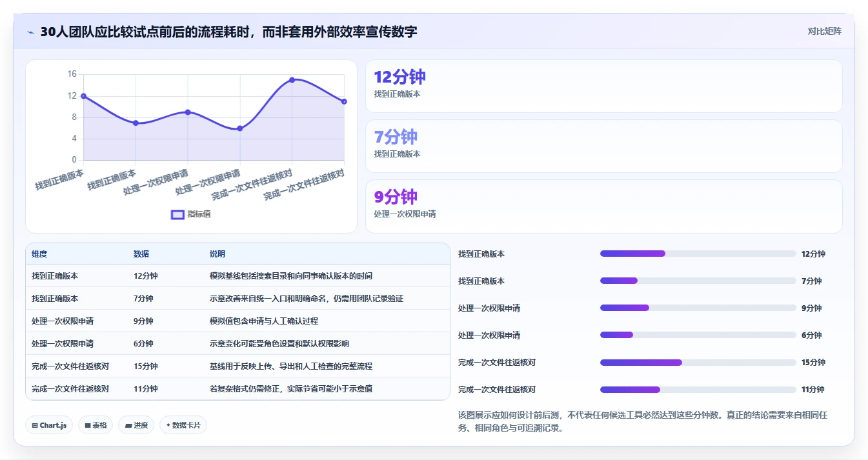Click the 12分钟 cell in the table
868x460 pixels.
point(145,276)
